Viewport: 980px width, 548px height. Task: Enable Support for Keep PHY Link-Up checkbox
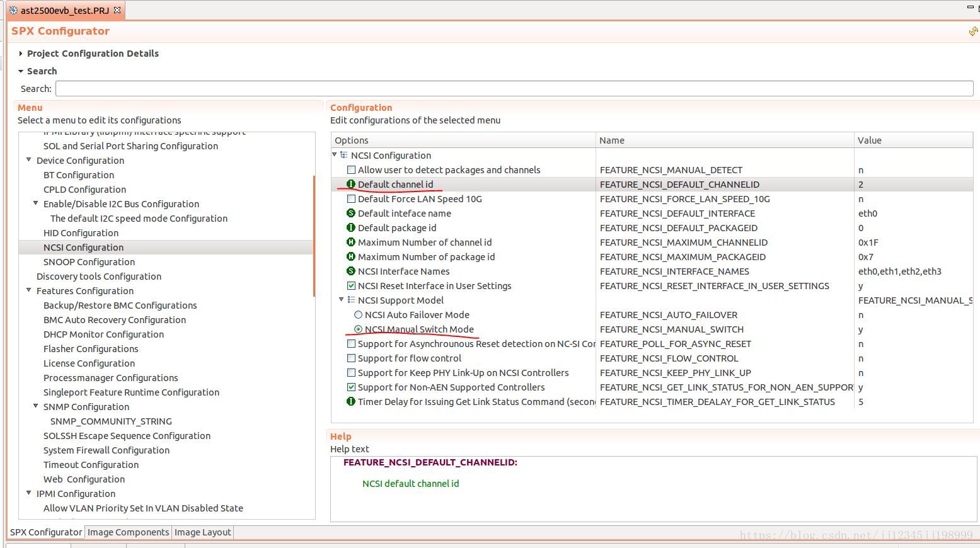352,373
